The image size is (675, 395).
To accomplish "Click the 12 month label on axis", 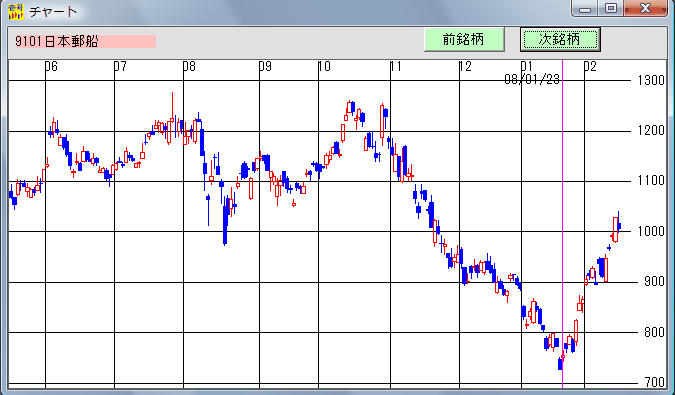I will [x=465, y=66].
